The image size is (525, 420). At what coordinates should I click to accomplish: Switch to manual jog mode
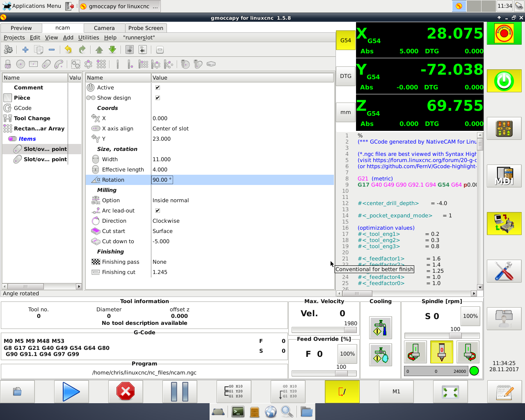[x=504, y=128]
